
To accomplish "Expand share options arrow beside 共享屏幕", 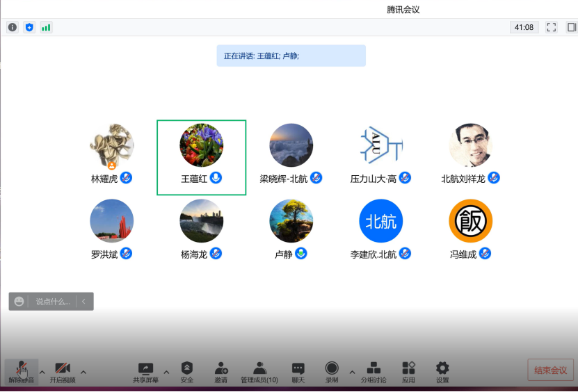I will (166, 372).
